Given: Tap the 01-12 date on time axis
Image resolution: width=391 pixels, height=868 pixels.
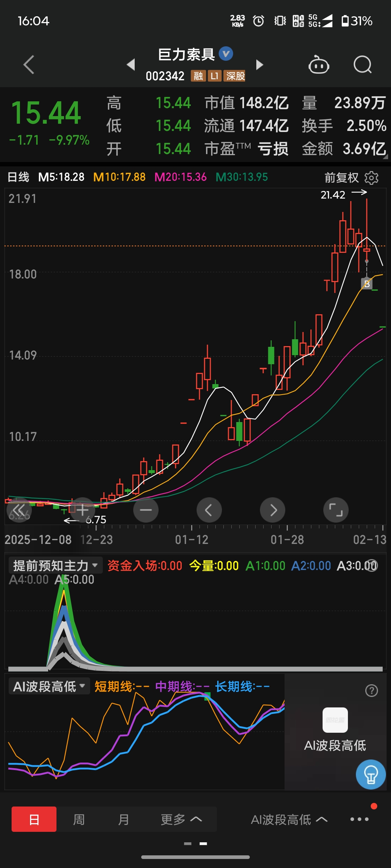Looking at the screenshot, I should [192, 540].
